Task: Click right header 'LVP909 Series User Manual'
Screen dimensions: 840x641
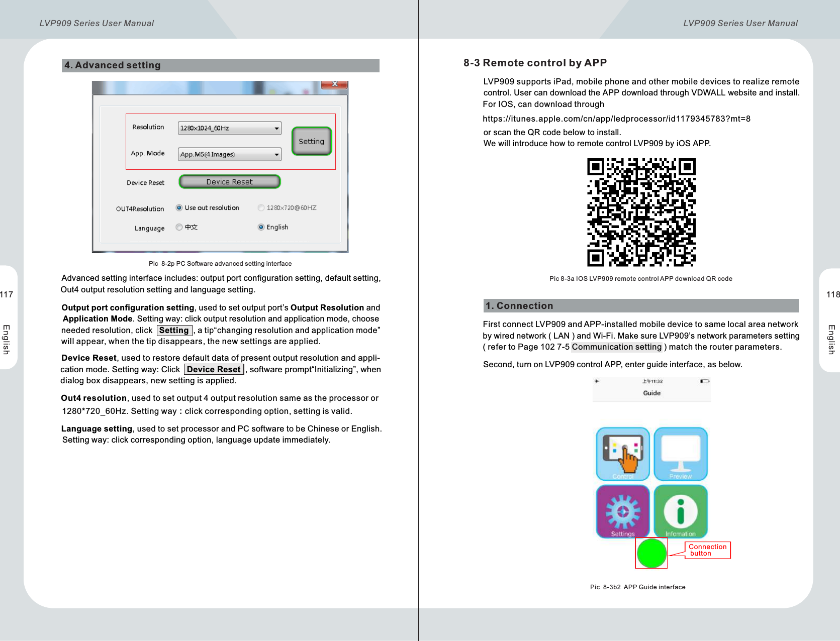Action: pyautogui.click(x=740, y=23)
